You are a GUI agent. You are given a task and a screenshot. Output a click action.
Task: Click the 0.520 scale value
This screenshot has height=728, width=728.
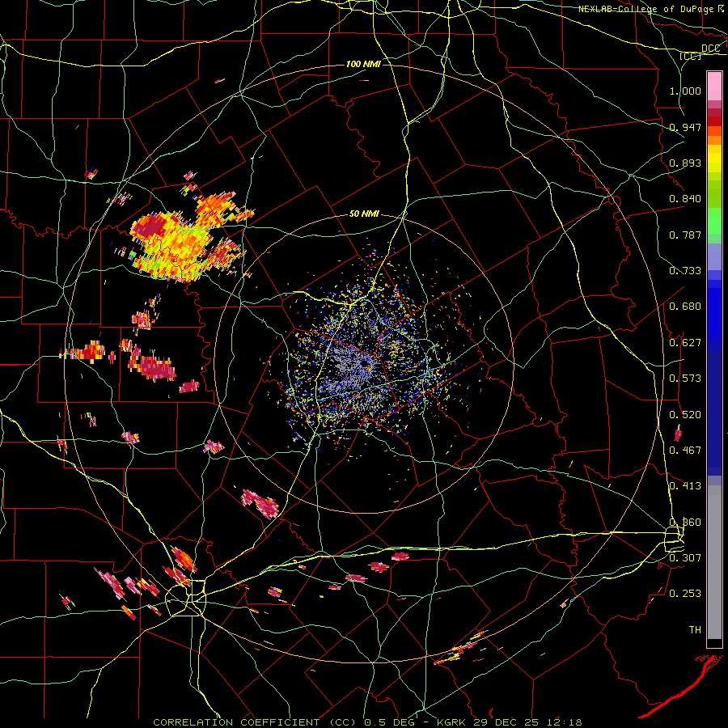click(685, 415)
